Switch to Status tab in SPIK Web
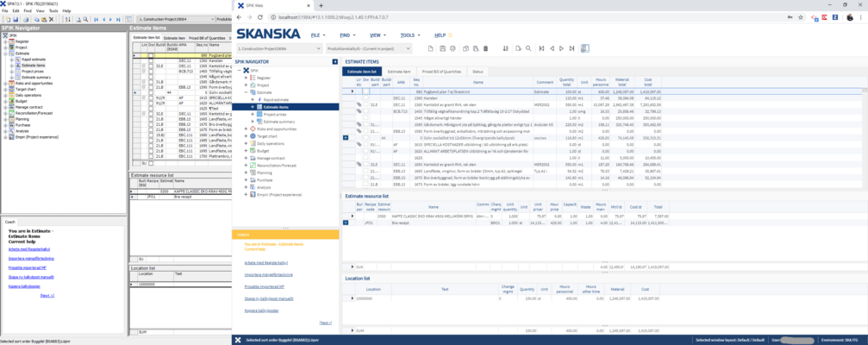The image size is (868, 345). pyautogui.click(x=478, y=72)
